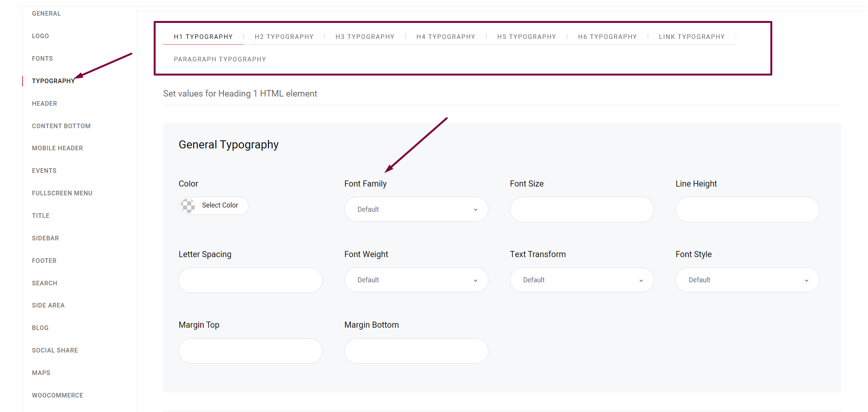Screen dimensions: 868x412
Task: Open Fullscreen Menu settings
Action: click(x=62, y=193)
